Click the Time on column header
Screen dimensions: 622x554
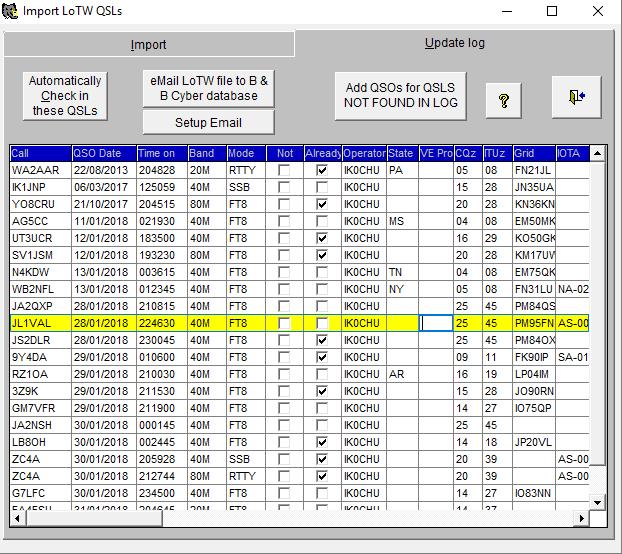[x=162, y=153]
